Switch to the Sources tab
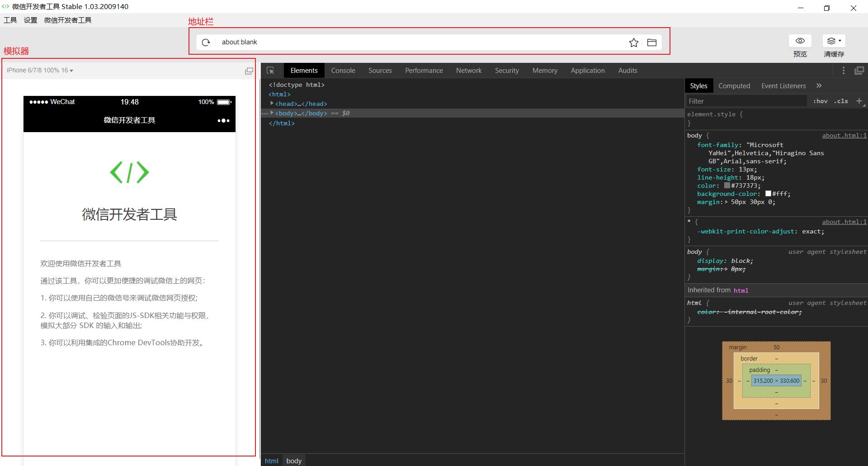Viewport: 868px width, 466px height. point(380,71)
